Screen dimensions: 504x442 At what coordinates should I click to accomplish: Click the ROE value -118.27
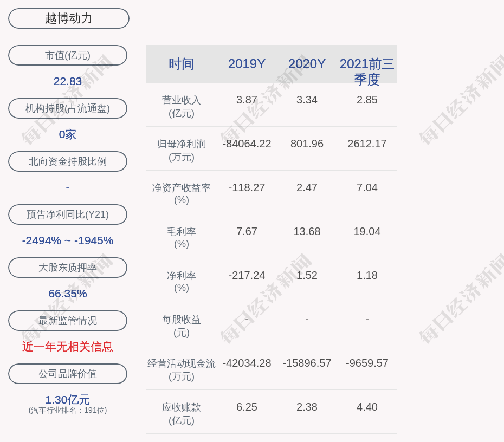click(x=247, y=187)
